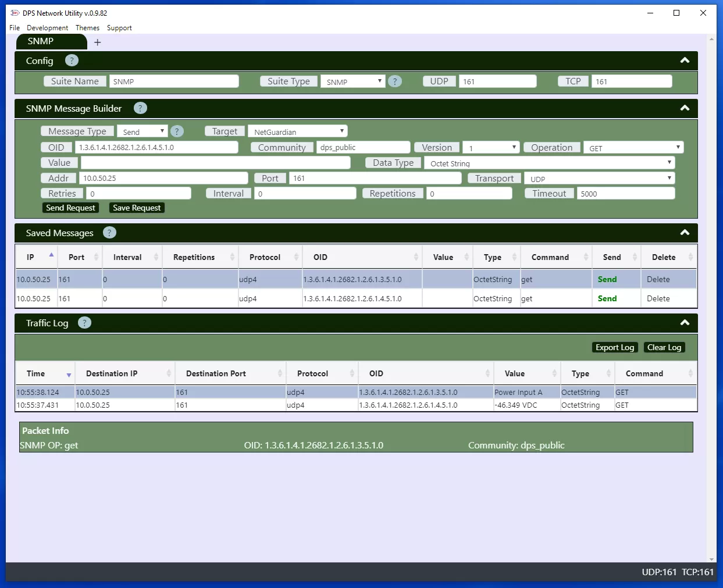
Task: Open the Target dropdown showing NetGuardian
Action: click(297, 131)
